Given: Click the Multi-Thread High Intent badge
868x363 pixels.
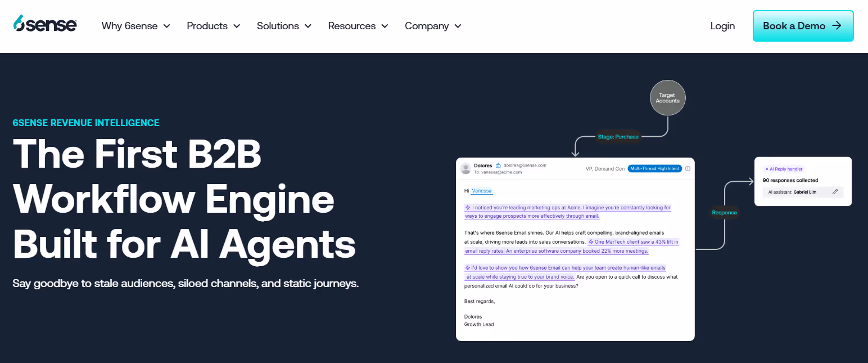Looking at the screenshot, I should (655, 168).
